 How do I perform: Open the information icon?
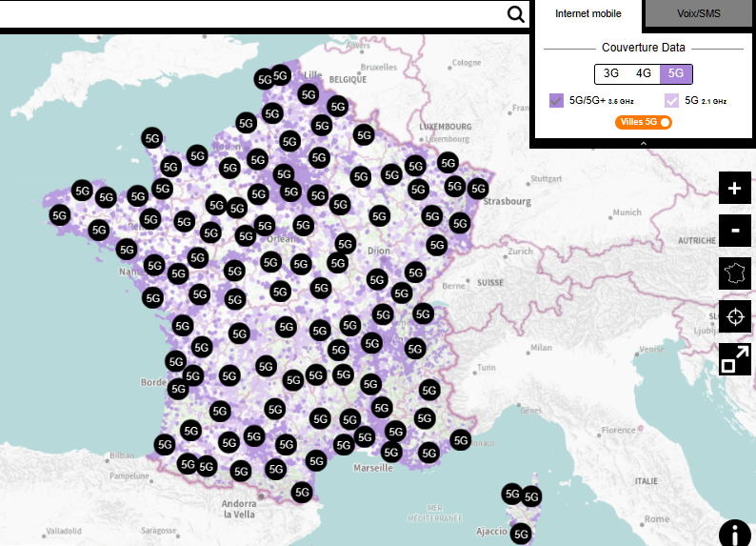click(734, 533)
